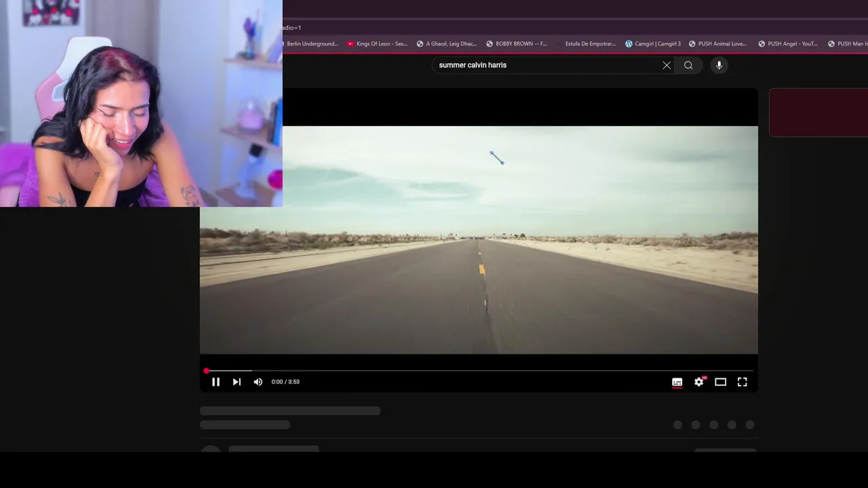Pause the video playback
This screenshot has height=488, width=868.
point(216,382)
